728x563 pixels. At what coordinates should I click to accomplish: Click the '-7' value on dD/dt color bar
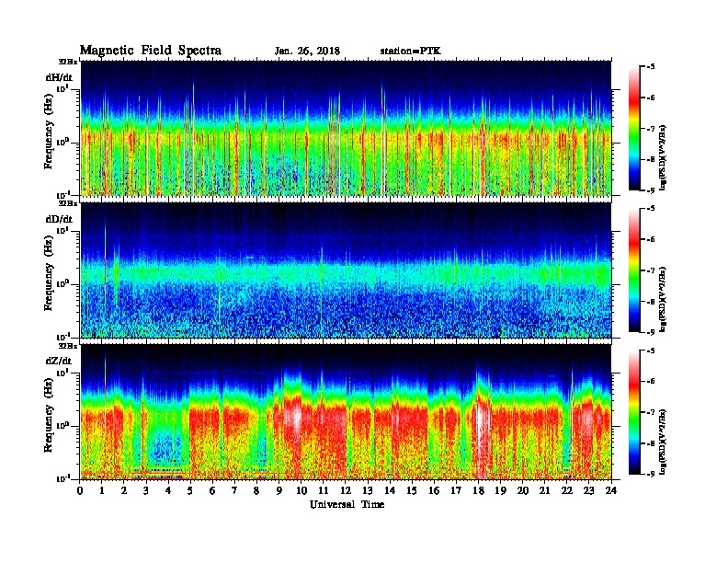click(650, 270)
